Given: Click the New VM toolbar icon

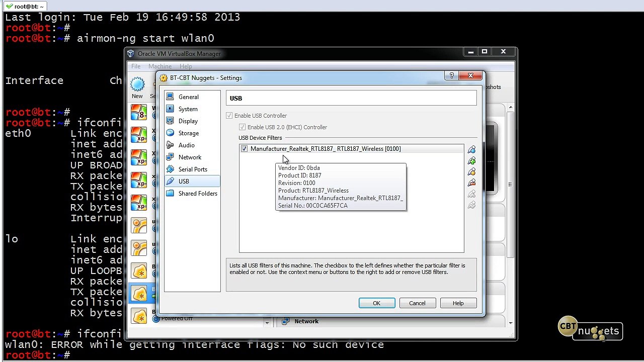Looking at the screenshot, I should pos(137,84).
